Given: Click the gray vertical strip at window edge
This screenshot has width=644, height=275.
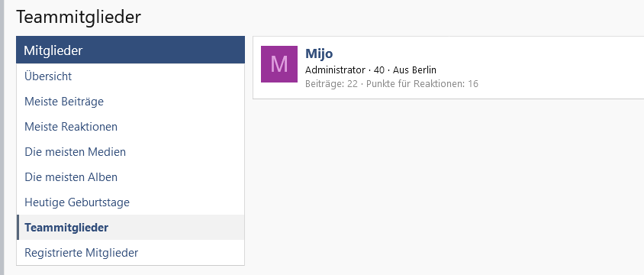Looking at the screenshot, I should click(x=2, y=137).
